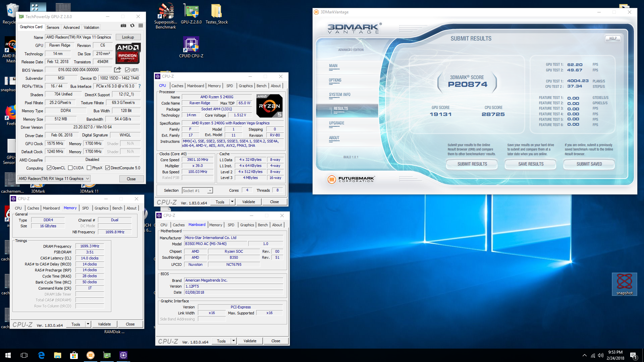Image resolution: width=644 pixels, height=362 pixels.
Task: Click the SUBMIT SAVED button in 3DMark
Action: coord(589,164)
